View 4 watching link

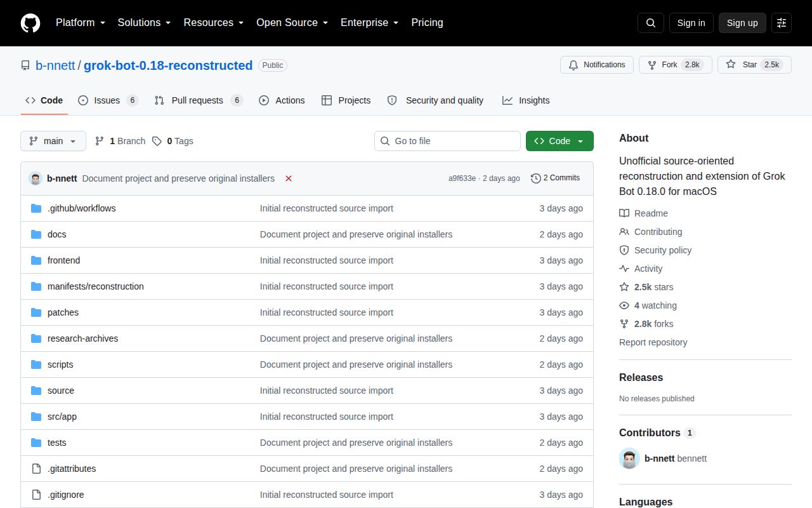click(648, 305)
